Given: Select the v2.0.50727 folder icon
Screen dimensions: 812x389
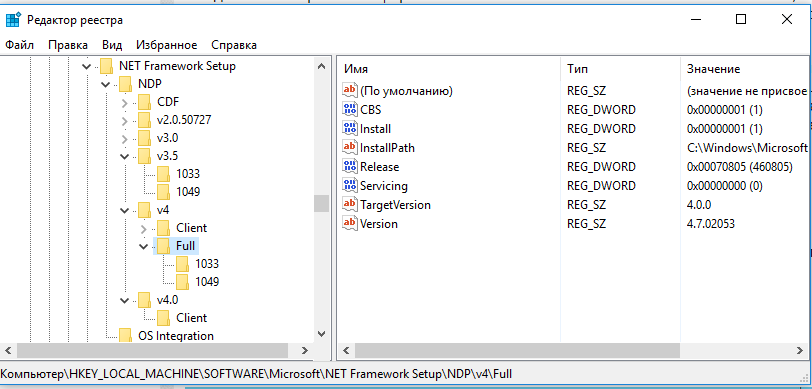Looking at the screenshot, I should pyautogui.click(x=144, y=120).
